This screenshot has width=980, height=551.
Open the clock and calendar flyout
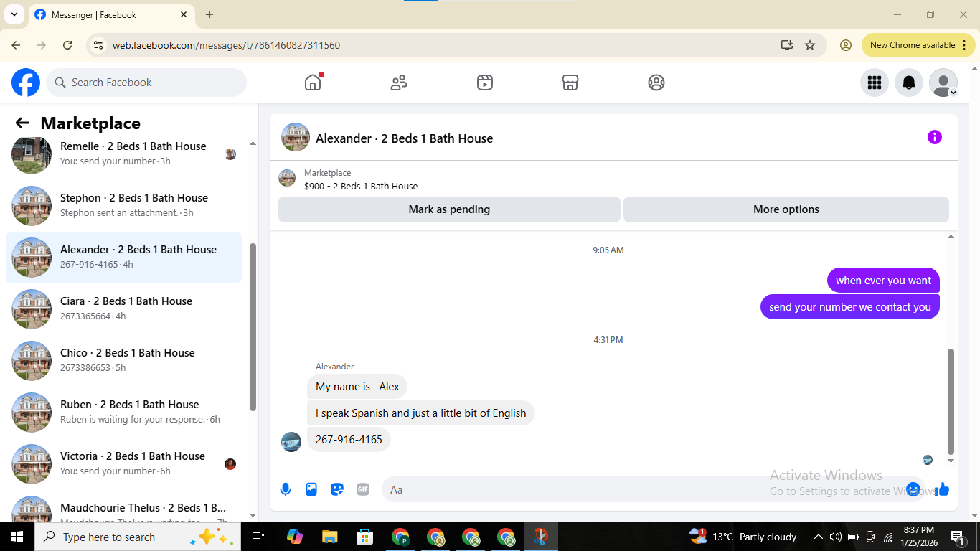tap(918, 537)
